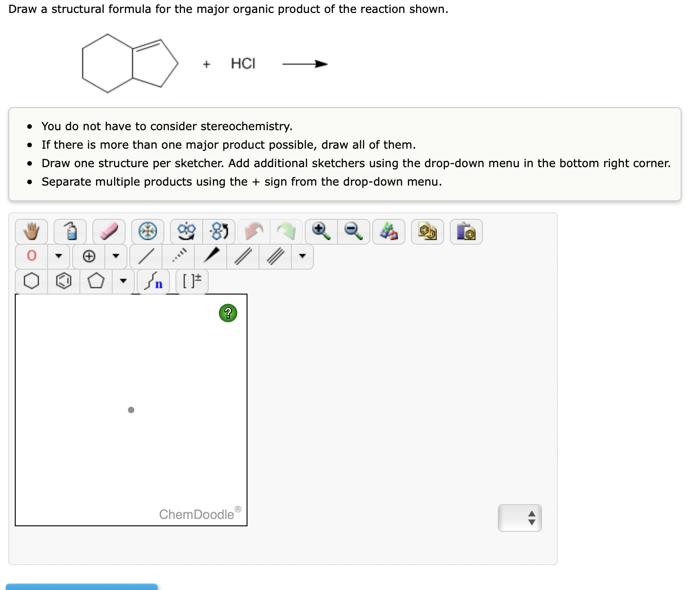Viewport: 700px width, 590px height.
Task: Open the ring template dropdown
Action: click(123, 281)
